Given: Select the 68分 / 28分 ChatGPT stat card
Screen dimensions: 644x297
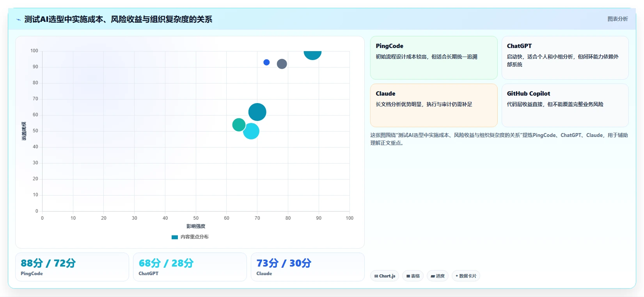Looking at the screenshot, I should 190,267.
